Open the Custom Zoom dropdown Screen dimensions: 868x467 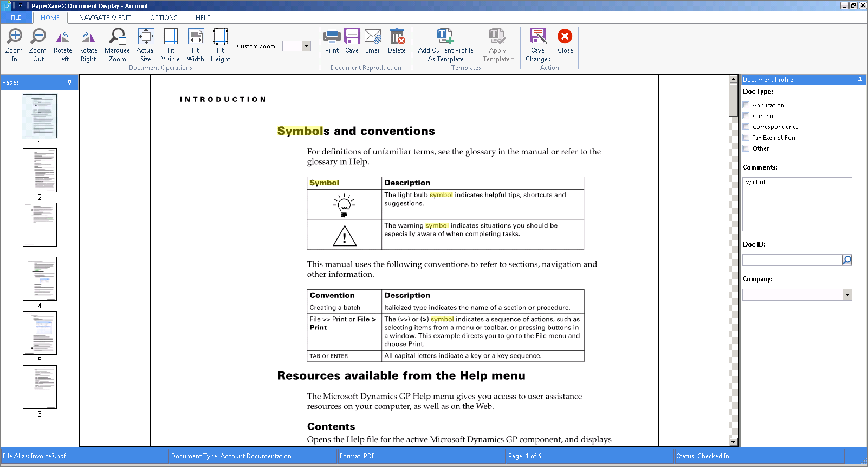[306, 46]
